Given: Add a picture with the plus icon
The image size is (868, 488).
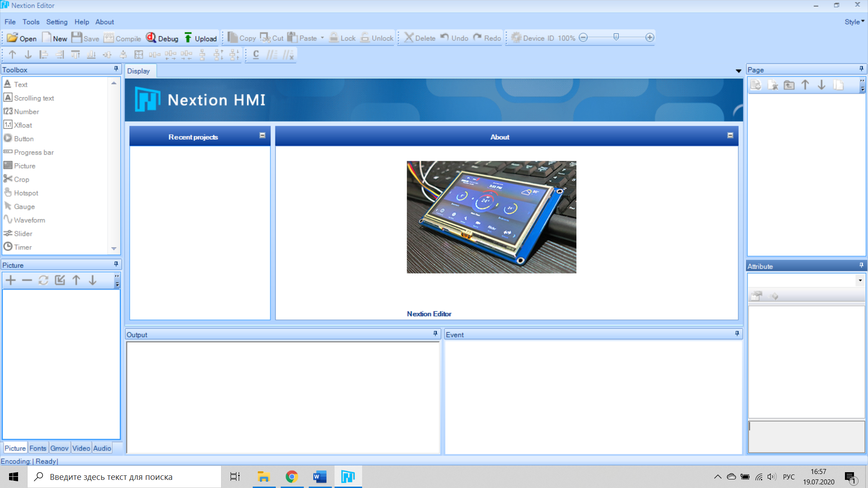Looking at the screenshot, I should tap(10, 281).
